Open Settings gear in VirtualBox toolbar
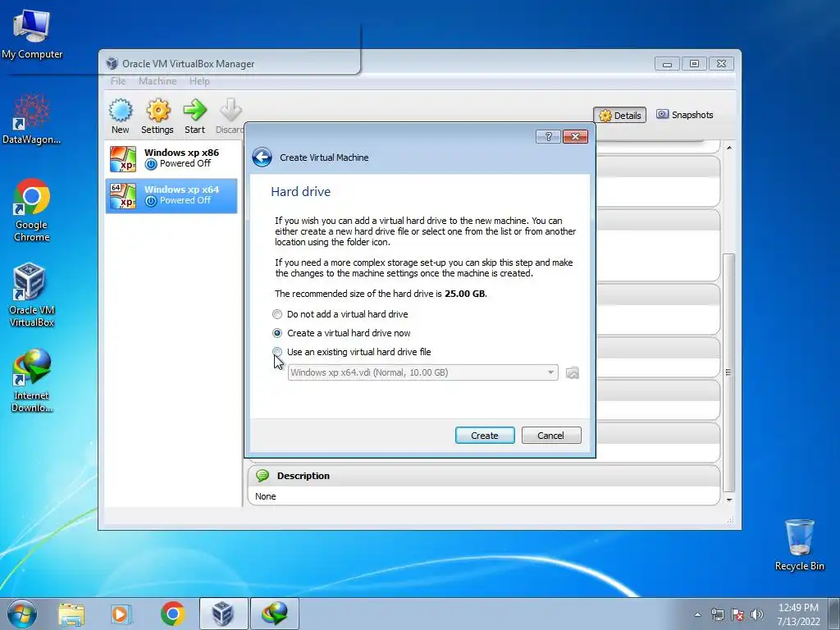The width and height of the screenshot is (840, 630). tap(157, 116)
